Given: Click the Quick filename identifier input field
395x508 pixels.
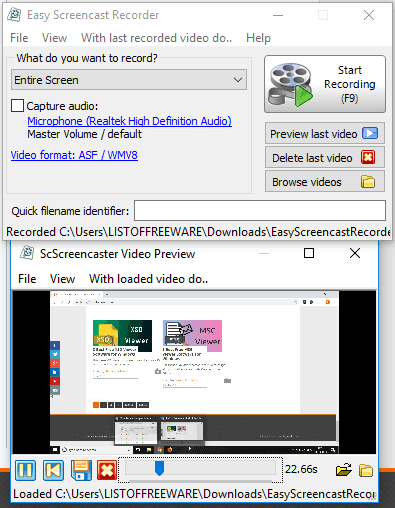Looking at the screenshot, I should (x=260, y=211).
